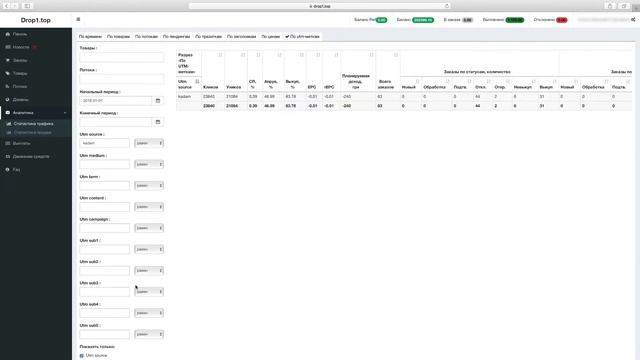Viewport: 640px width, 360px height.
Task: Open the Drop1.top logo link
Action: pos(36,20)
